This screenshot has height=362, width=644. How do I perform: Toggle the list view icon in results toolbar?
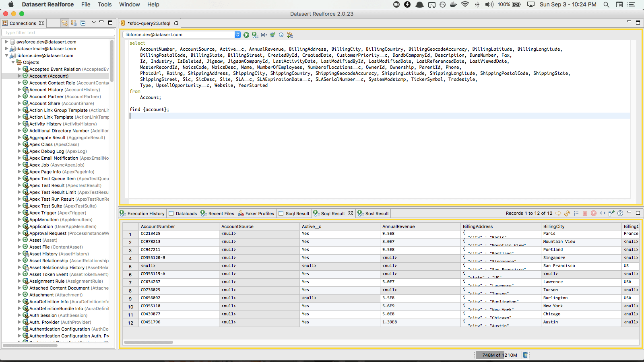pos(576,214)
